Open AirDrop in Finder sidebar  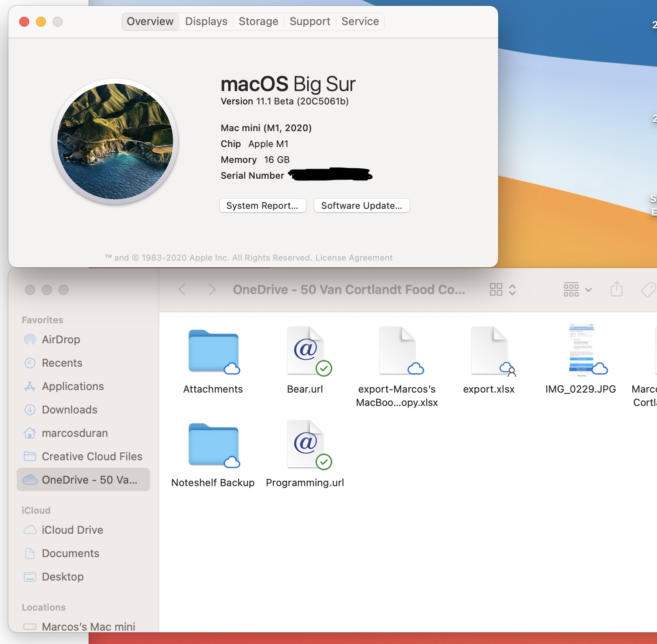click(x=83, y=340)
